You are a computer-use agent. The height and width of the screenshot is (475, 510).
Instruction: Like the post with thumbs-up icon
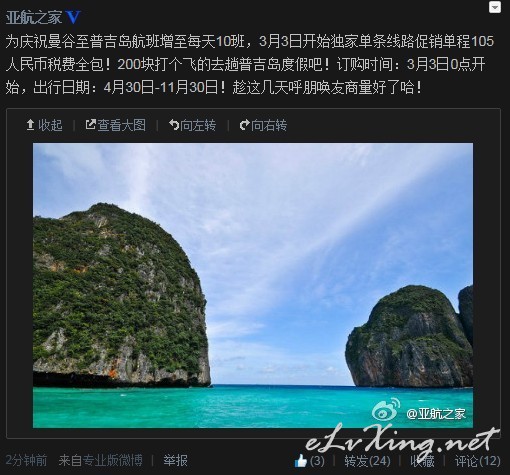tap(301, 461)
